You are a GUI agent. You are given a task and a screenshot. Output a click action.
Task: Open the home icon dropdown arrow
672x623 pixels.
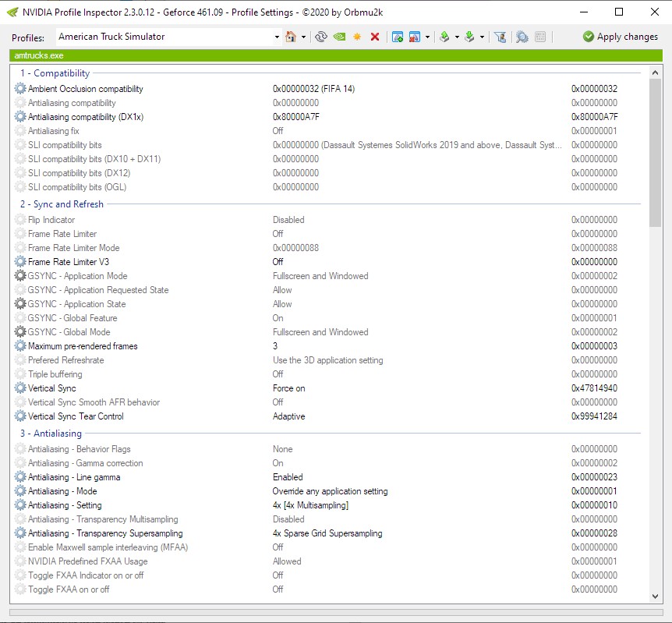[303, 37]
